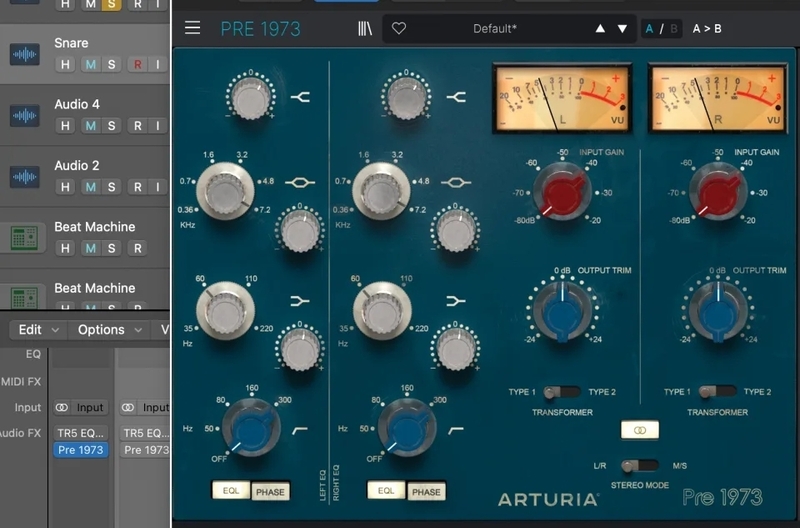
Task: Adjust right EQ blue high-pass filter knob
Action: pyautogui.click(x=407, y=428)
